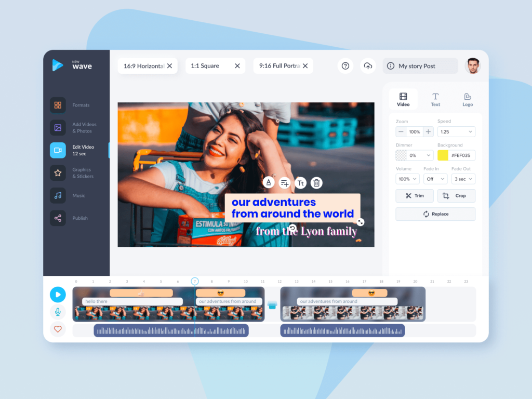This screenshot has width=532, height=399.
Task: Select first 'our adventures from around' clip
Action: [x=229, y=301]
